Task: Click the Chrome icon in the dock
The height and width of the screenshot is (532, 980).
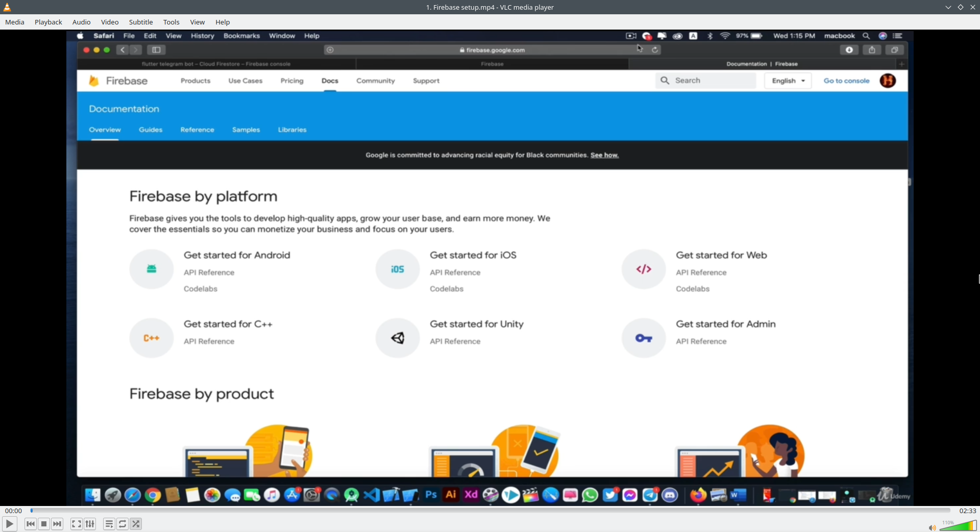Action: coord(153,495)
